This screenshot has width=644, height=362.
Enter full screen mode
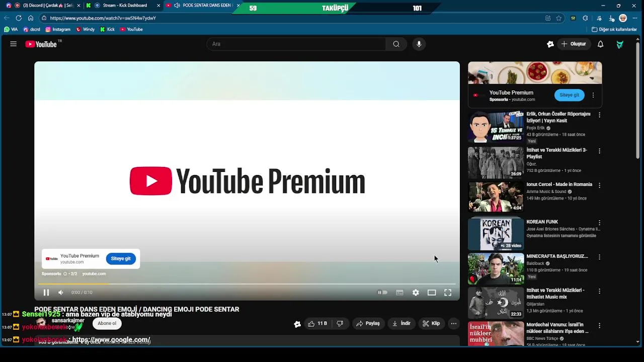448,293
